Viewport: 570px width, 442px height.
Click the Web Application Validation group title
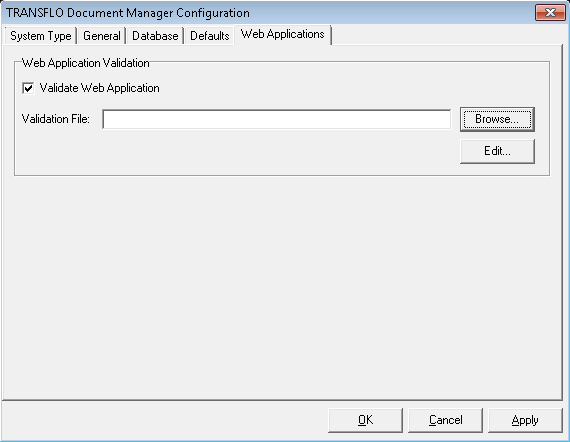click(85, 63)
